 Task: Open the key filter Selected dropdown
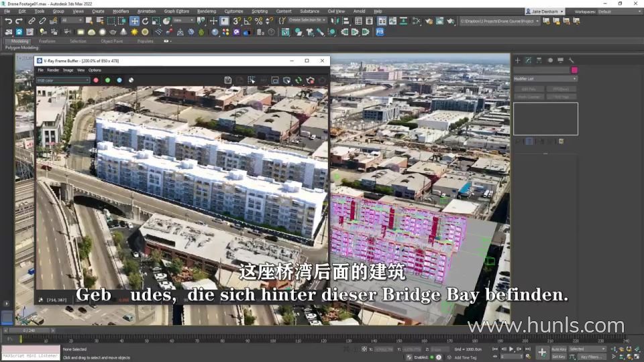coord(588,349)
